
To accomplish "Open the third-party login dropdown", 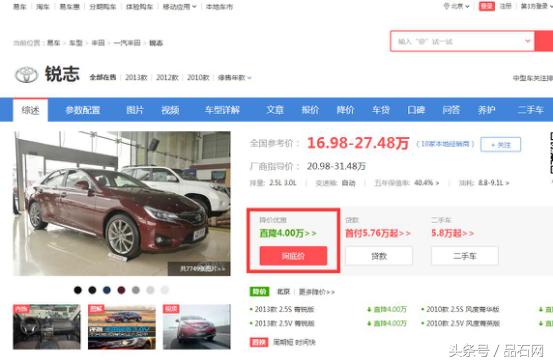I will coord(536,6).
